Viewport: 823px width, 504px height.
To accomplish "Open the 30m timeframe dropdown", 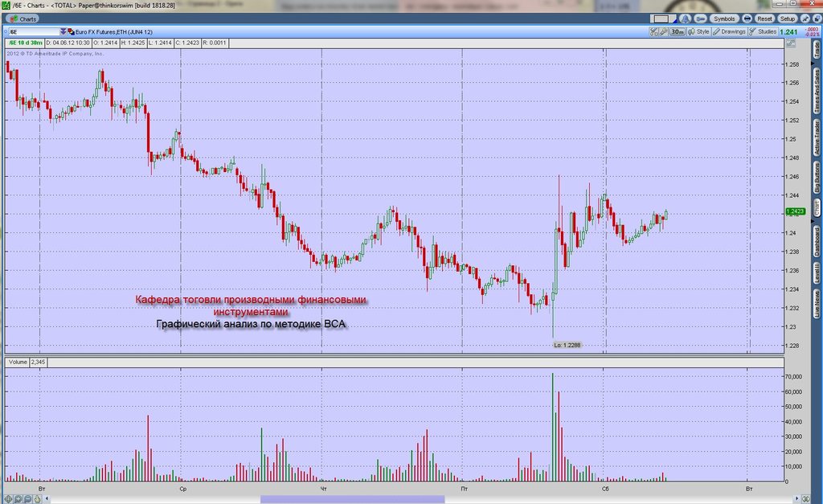I will [677, 31].
